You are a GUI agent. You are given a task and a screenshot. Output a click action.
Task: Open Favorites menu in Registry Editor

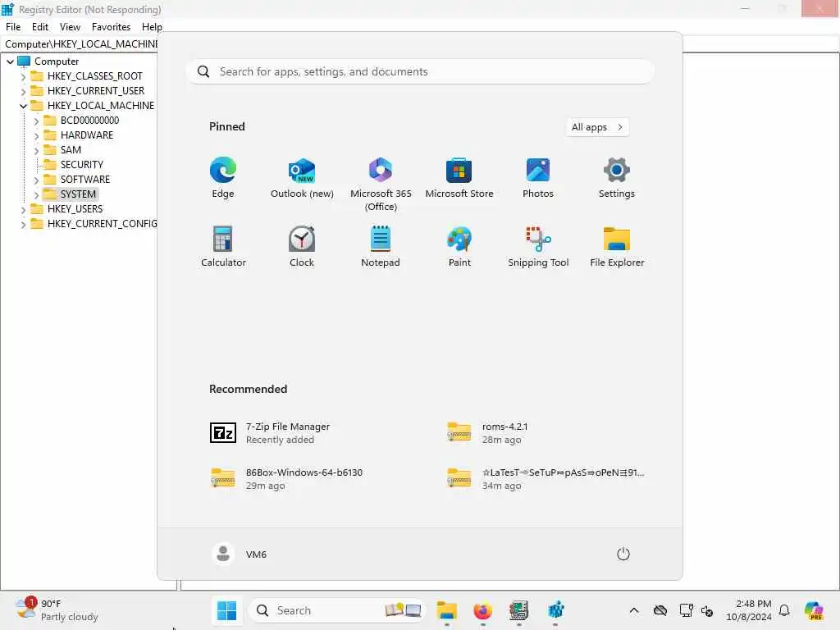tap(111, 27)
